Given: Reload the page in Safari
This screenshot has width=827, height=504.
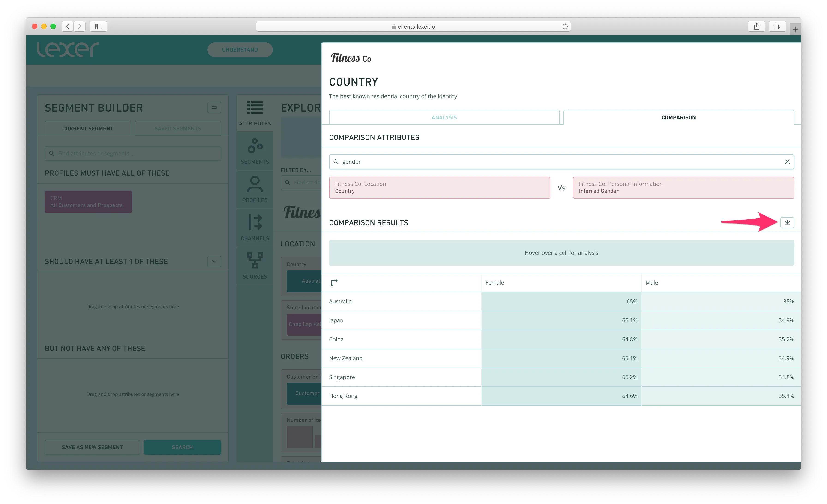Looking at the screenshot, I should coord(565,26).
